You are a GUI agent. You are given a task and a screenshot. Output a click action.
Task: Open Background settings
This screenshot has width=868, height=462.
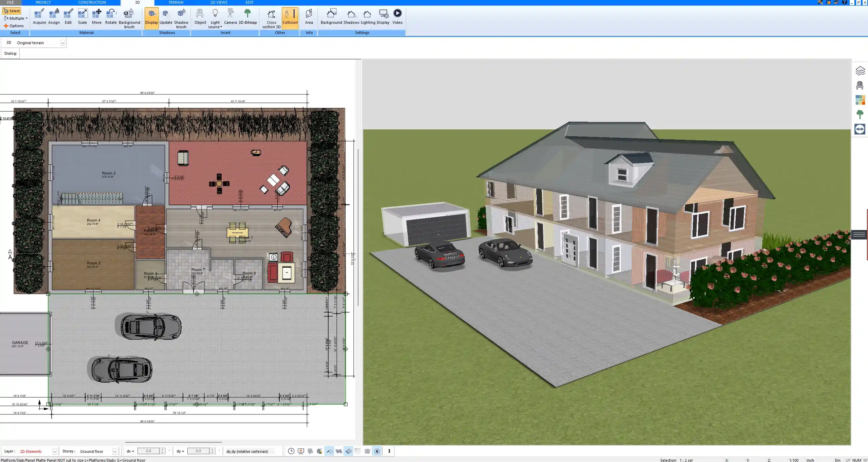coord(331,17)
